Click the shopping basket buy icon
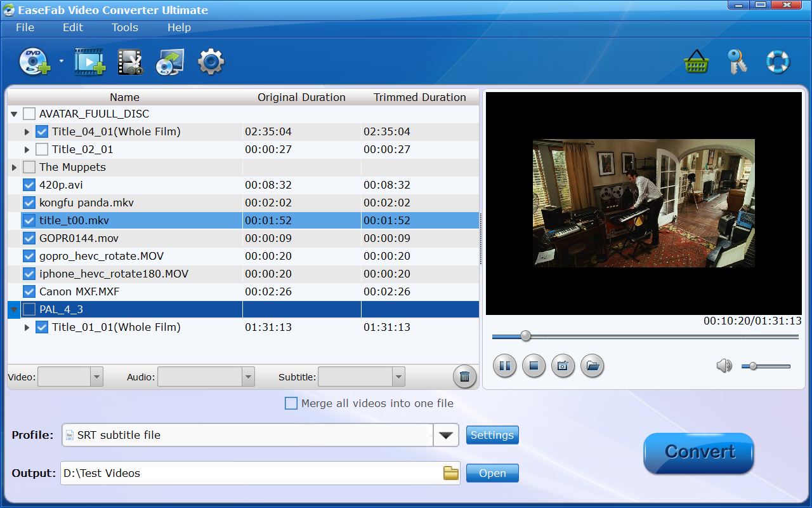The height and width of the screenshot is (508, 812). click(x=696, y=62)
